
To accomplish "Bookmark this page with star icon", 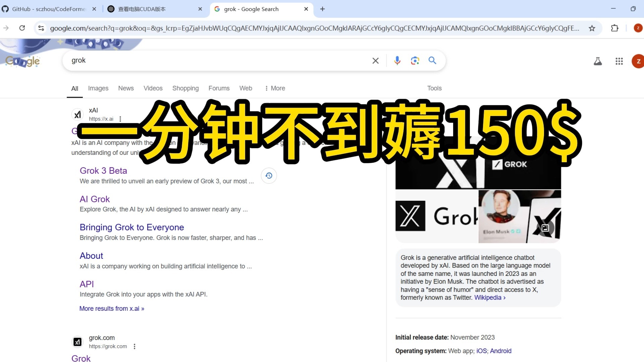I will (592, 28).
